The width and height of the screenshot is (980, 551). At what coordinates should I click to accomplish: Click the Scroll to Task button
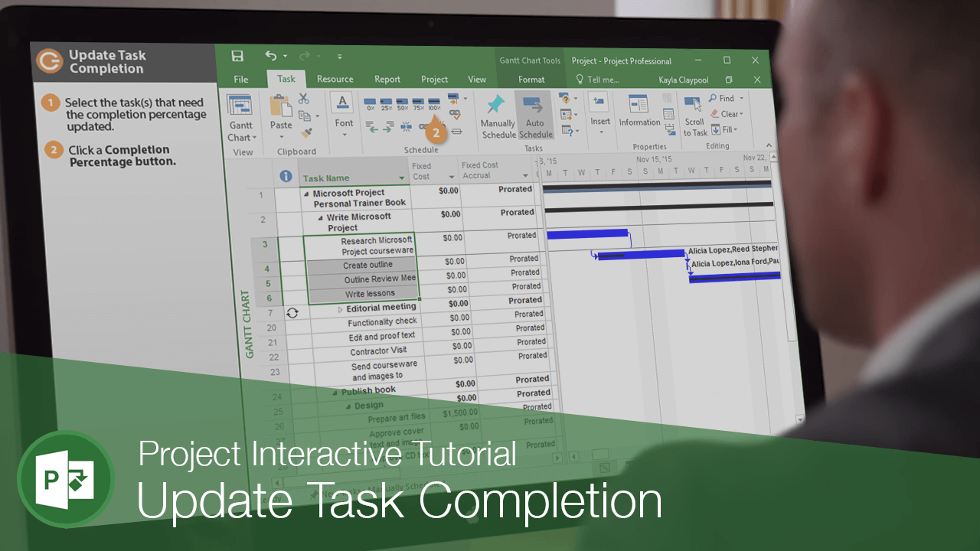pos(694,116)
